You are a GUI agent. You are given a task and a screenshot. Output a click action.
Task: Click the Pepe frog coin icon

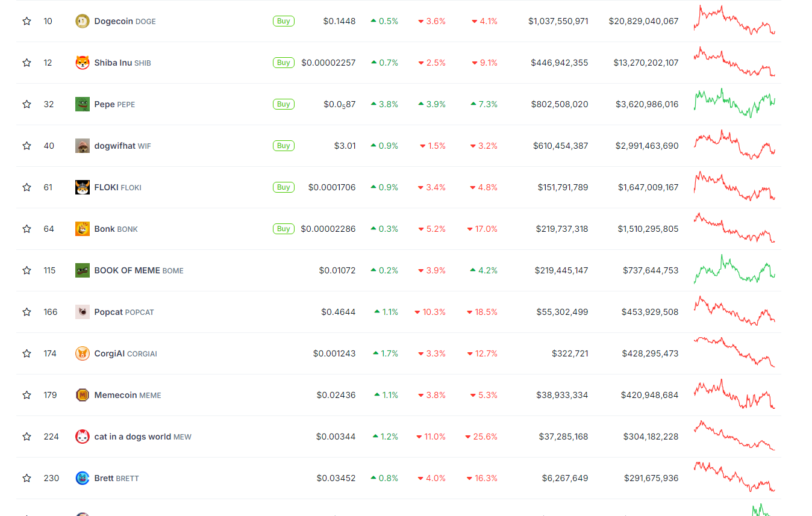coord(82,104)
